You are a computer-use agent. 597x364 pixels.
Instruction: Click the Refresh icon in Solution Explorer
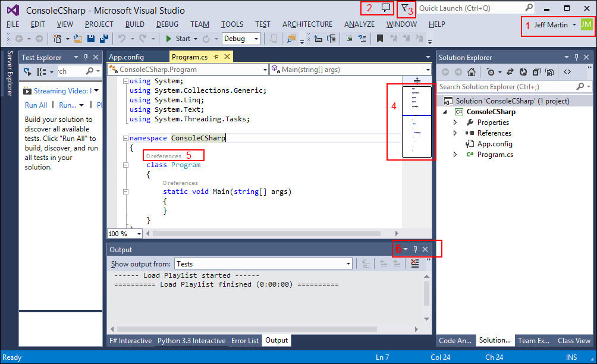[x=523, y=72]
